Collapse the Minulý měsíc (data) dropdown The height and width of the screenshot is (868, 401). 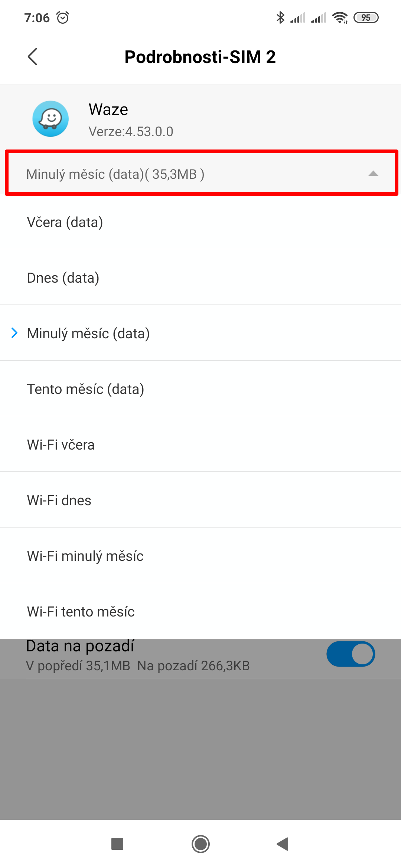(x=200, y=174)
